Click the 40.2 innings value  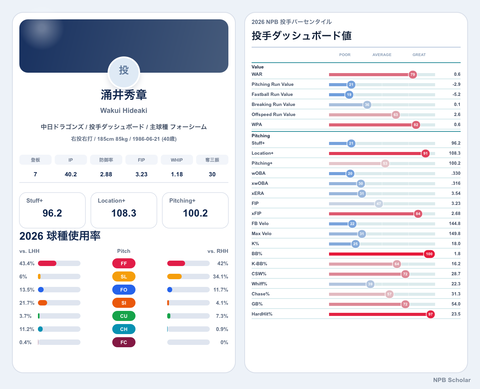(x=71, y=174)
